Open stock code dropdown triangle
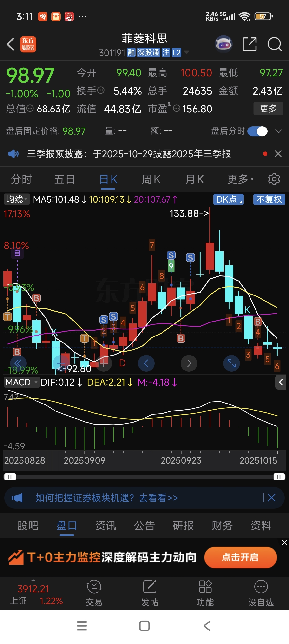The image size is (289, 644). 186,53
